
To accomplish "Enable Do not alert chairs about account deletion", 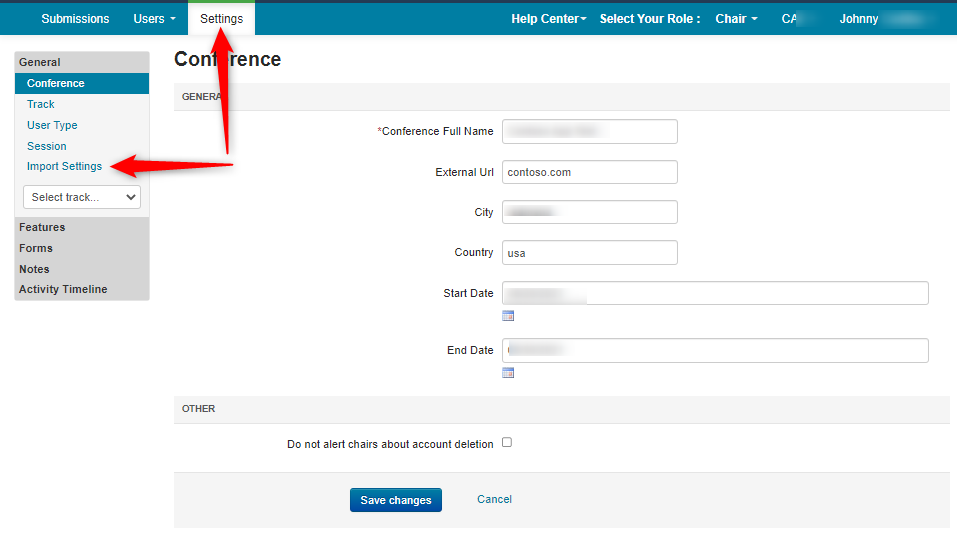I will pos(507,443).
